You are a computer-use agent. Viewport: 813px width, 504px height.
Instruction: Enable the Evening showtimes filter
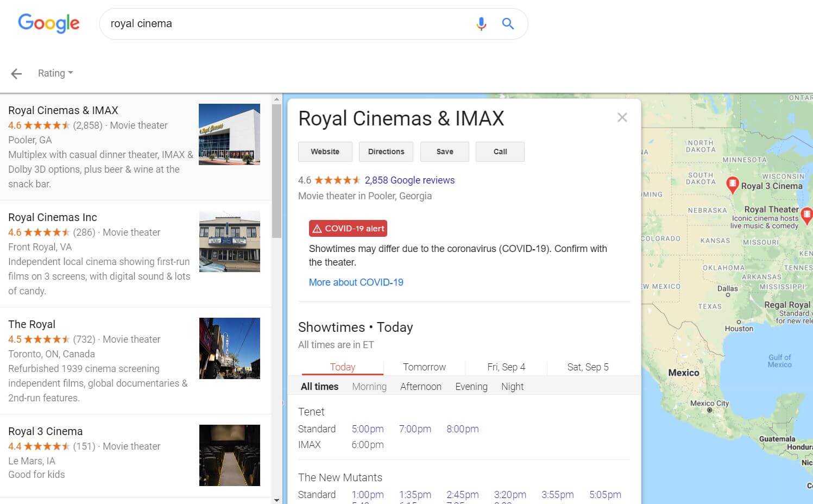point(470,386)
